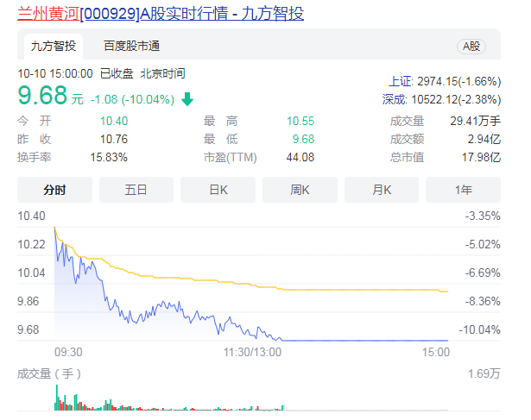Click the 15:00 closing time label

[x=436, y=353]
